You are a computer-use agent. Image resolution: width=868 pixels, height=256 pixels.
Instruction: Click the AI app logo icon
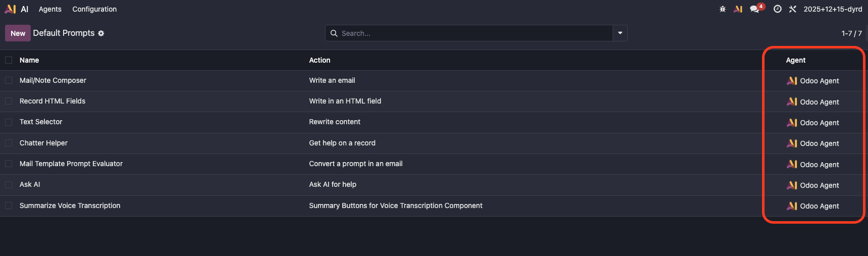click(10, 9)
